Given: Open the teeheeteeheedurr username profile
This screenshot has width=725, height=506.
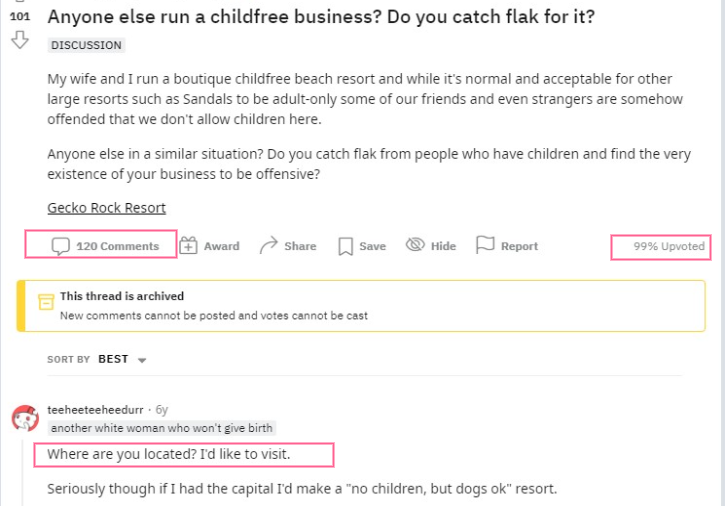Looking at the screenshot, I should 95,410.
